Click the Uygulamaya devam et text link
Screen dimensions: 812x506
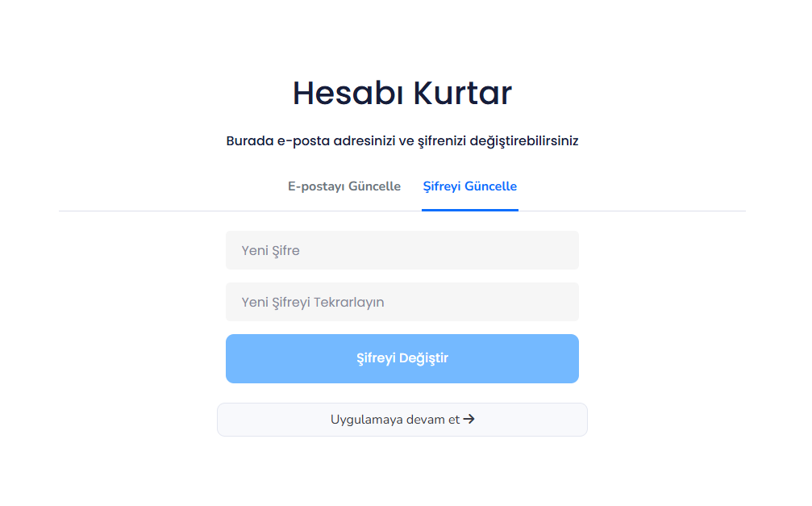coord(394,419)
